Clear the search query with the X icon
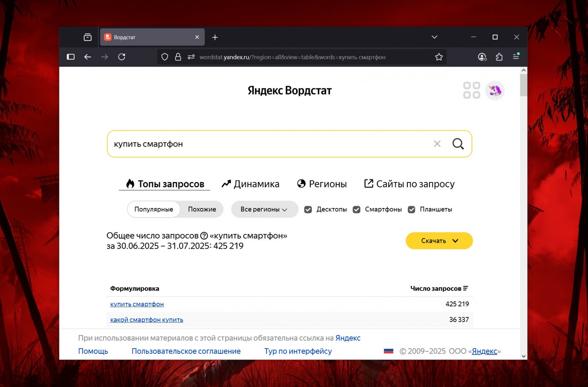The image size is (588, 387). 437,144
